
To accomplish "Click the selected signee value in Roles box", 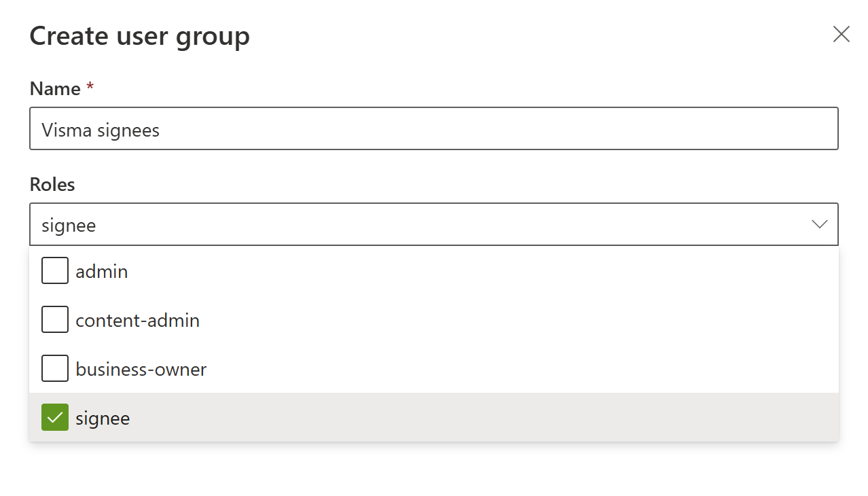I will [69, 225].
